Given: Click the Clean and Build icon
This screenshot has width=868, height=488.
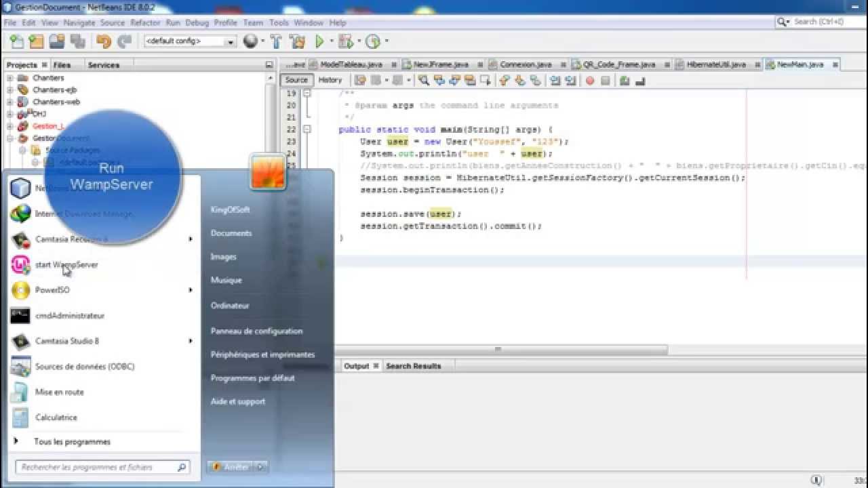Looking at the screenshot, I should (x=297, y=42).
